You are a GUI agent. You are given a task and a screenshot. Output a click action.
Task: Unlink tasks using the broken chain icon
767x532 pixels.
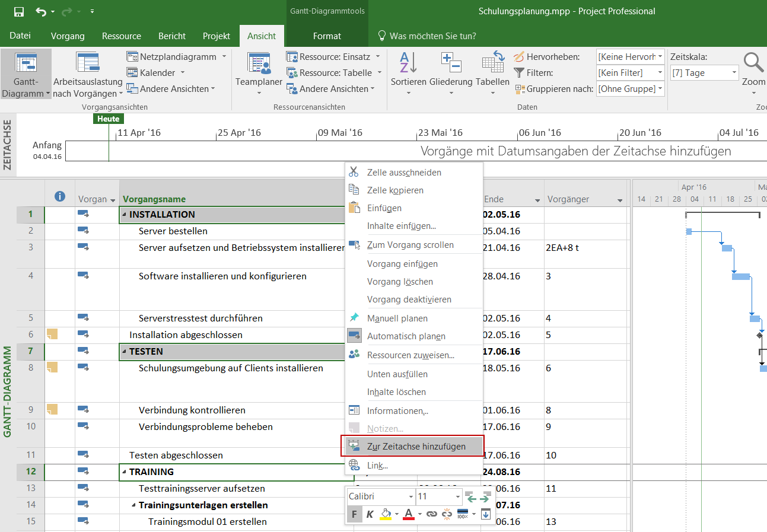tap(447, 514)
